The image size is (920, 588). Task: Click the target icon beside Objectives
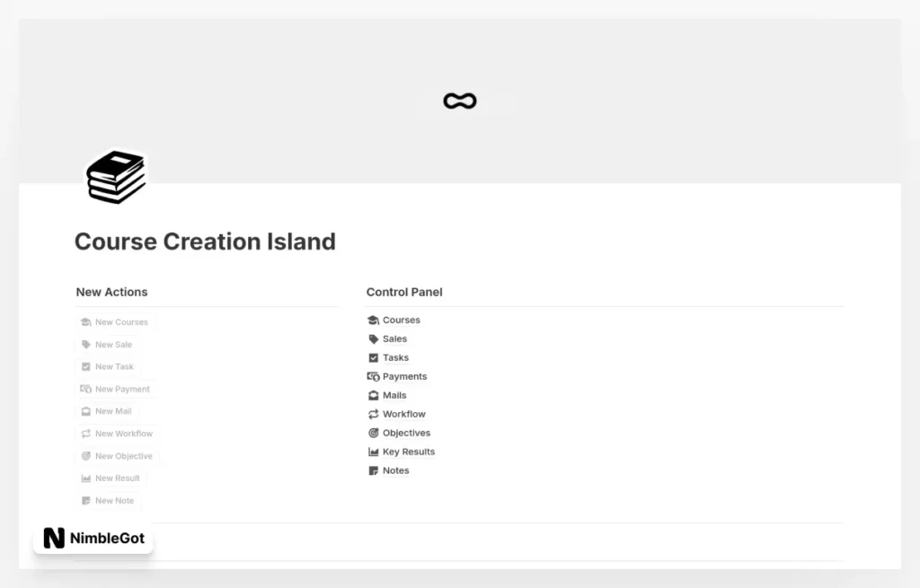(x=374, y=434)
